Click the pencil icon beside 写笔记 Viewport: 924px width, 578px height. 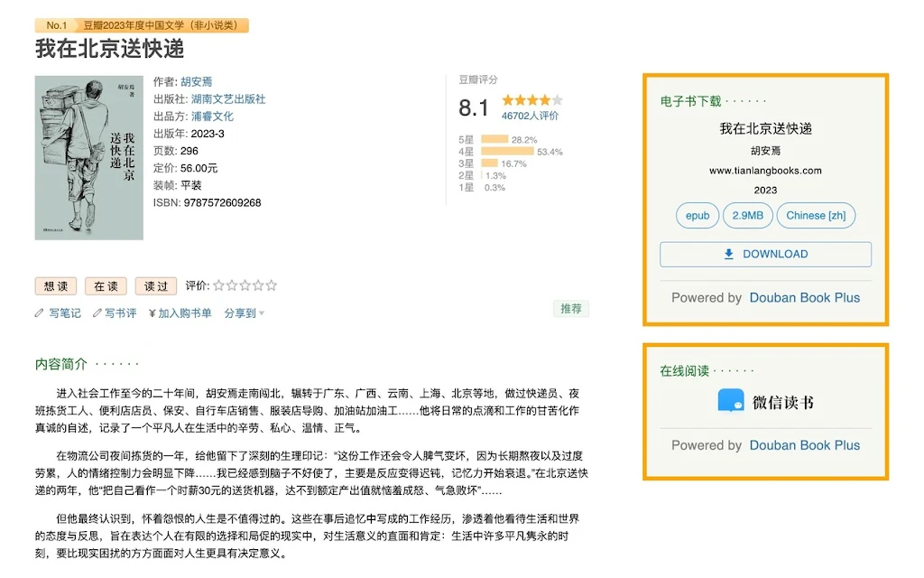39,313
